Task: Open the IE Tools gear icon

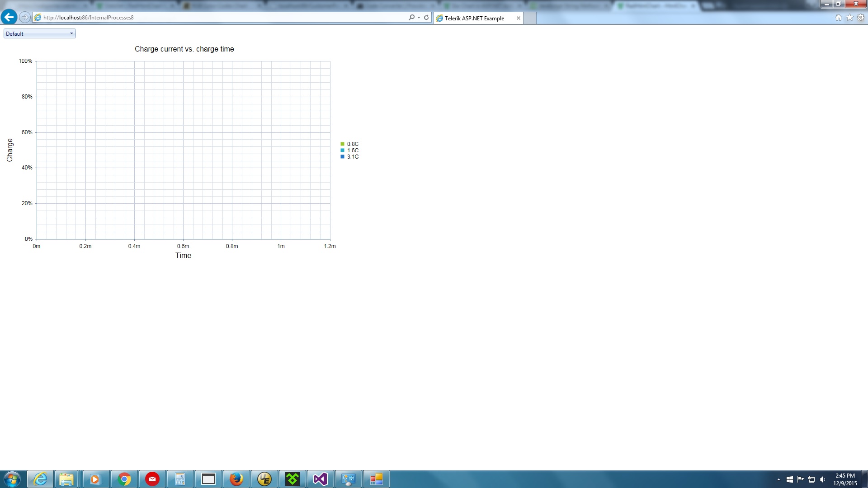Action: [x=861, y=17]
